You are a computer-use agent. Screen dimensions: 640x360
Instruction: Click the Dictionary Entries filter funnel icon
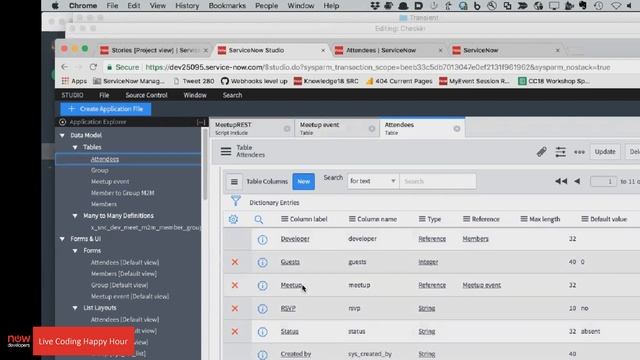click(236, 201)
